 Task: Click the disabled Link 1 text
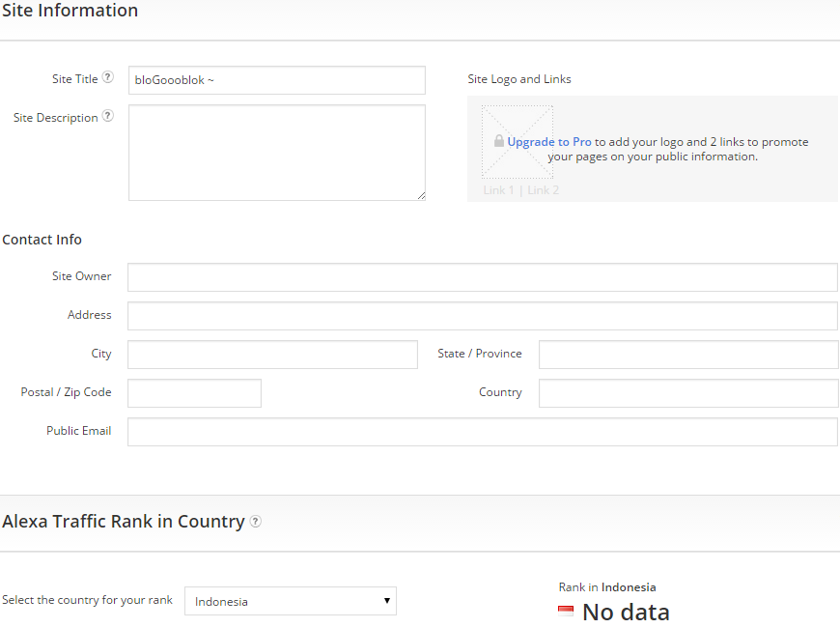point(498,189)
